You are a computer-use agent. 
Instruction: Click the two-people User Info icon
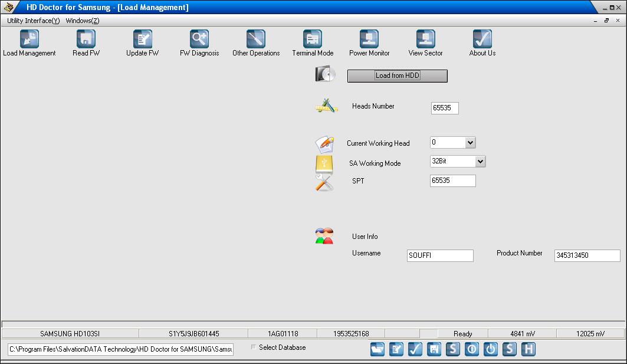(324, 236)
